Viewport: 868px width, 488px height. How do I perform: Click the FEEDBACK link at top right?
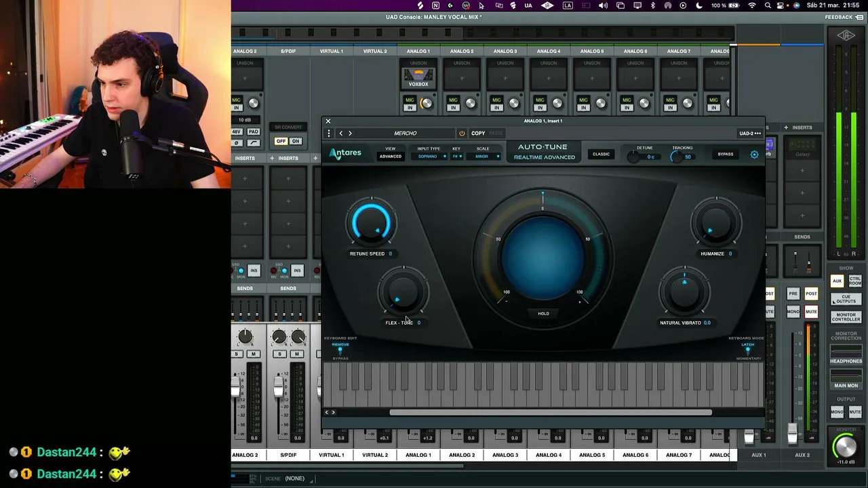point(843,17)
